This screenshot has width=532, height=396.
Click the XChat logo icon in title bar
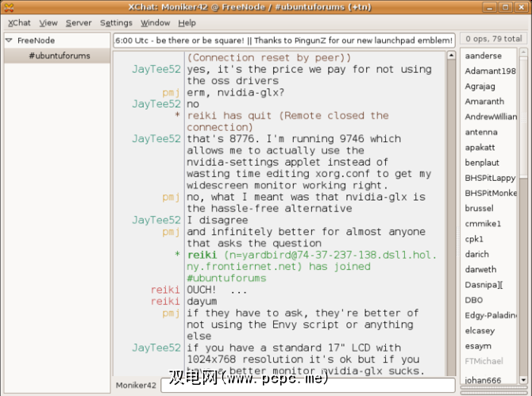[x=10, y=7]
